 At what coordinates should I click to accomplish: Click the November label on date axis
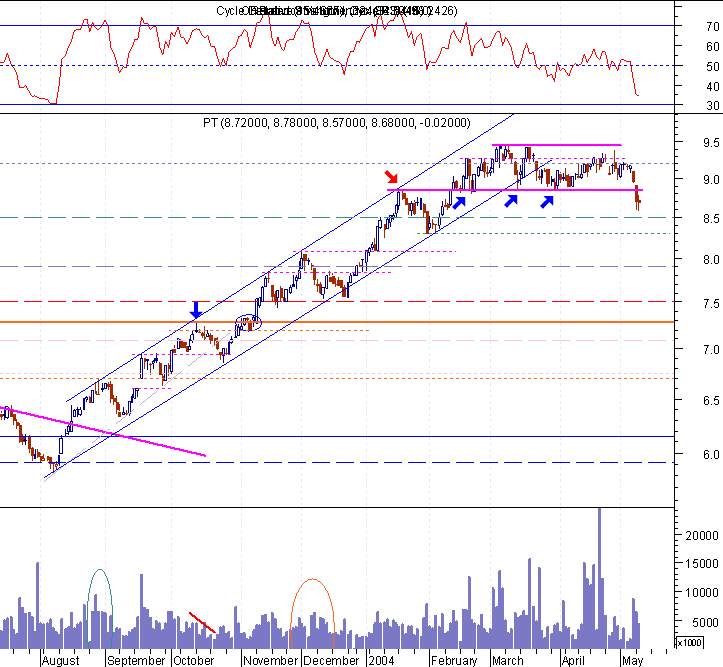coord(271,661)
